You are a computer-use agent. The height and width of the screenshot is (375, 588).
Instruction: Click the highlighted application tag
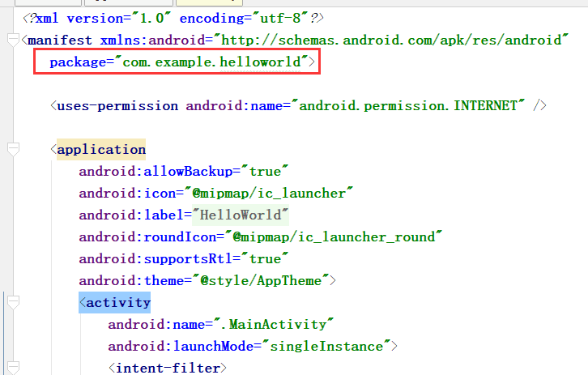[x=101, y=150]
